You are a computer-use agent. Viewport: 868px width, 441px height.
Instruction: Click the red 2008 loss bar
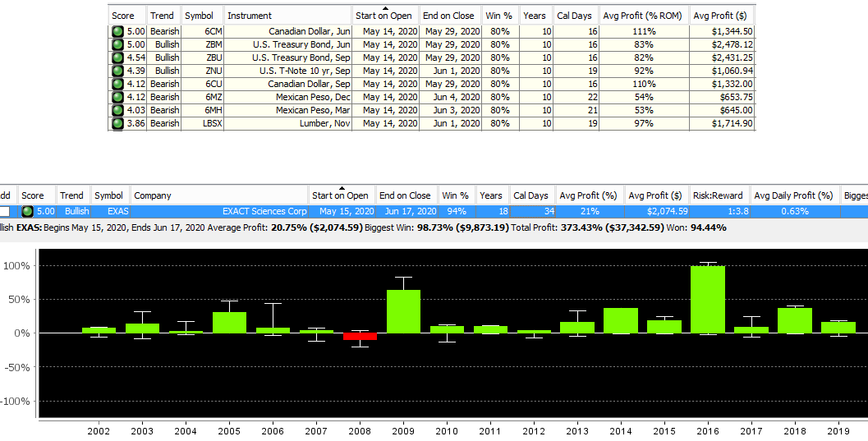click(x=360, y=337)
